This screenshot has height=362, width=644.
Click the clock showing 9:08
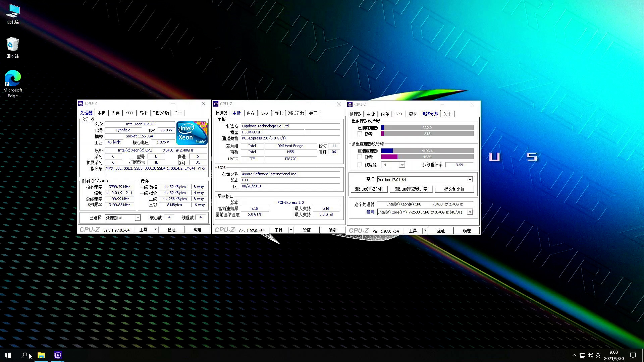coord(613,352)
